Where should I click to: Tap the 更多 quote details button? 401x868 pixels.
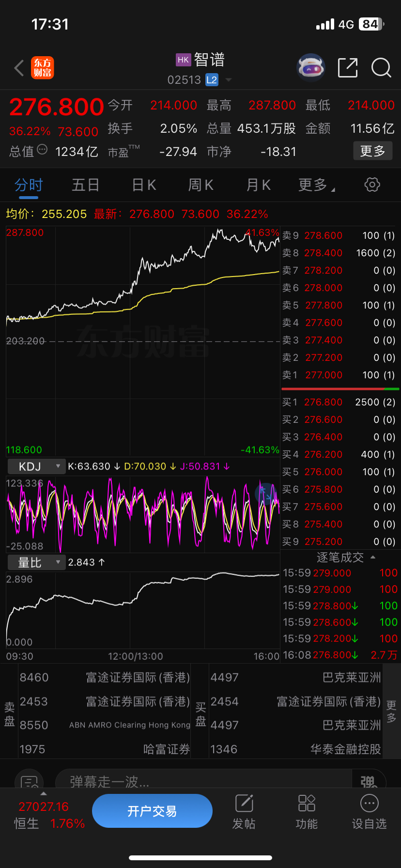coord(372,151)
